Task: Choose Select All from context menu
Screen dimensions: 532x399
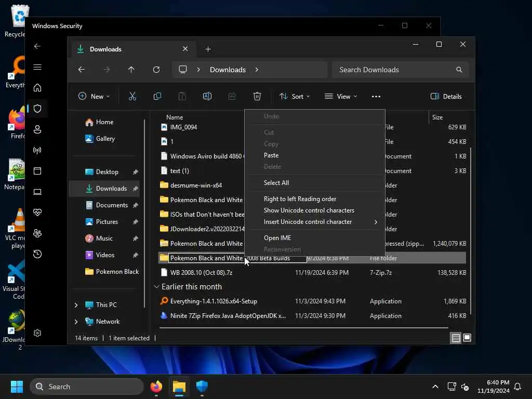Action: (314, 183)
